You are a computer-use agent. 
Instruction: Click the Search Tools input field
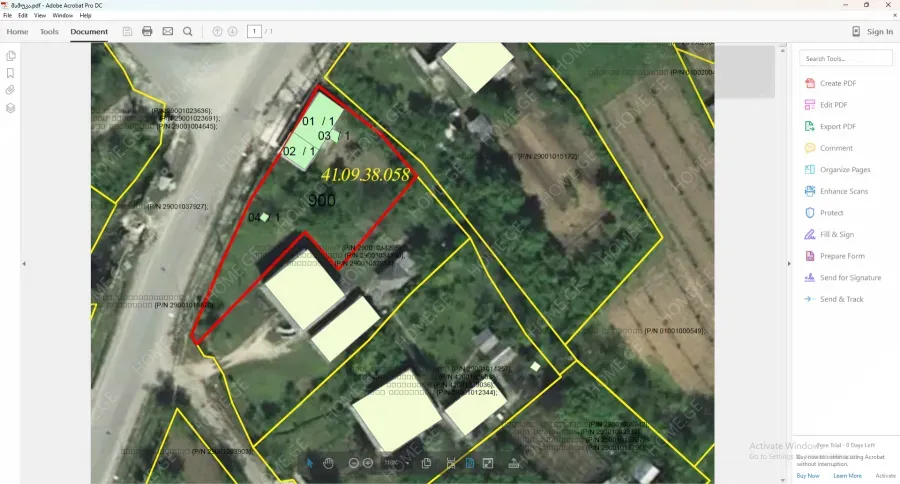tap(846, 59)
